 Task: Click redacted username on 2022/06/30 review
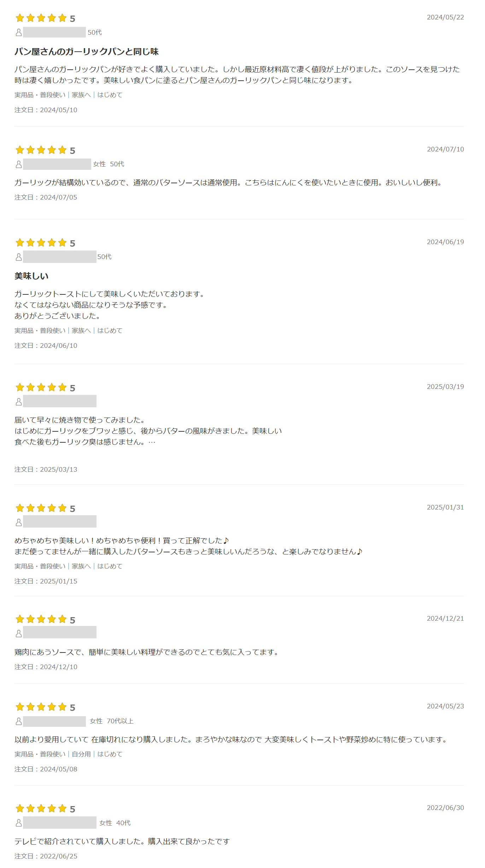pos(60,822)
